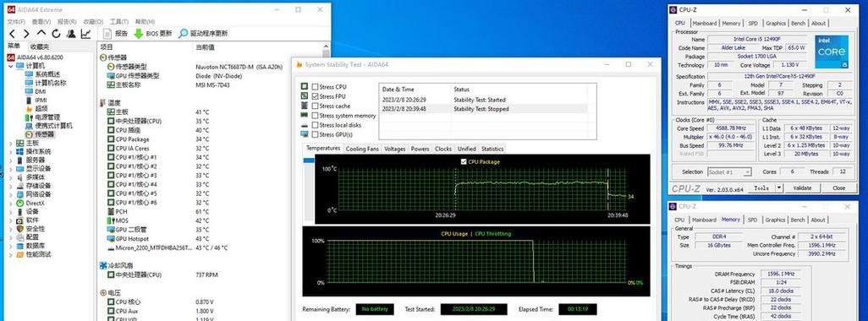Click the green BIOS 更新 arrow icon
Image resolution: width=868 pixels, height=321 pixels.
point(139,34)
